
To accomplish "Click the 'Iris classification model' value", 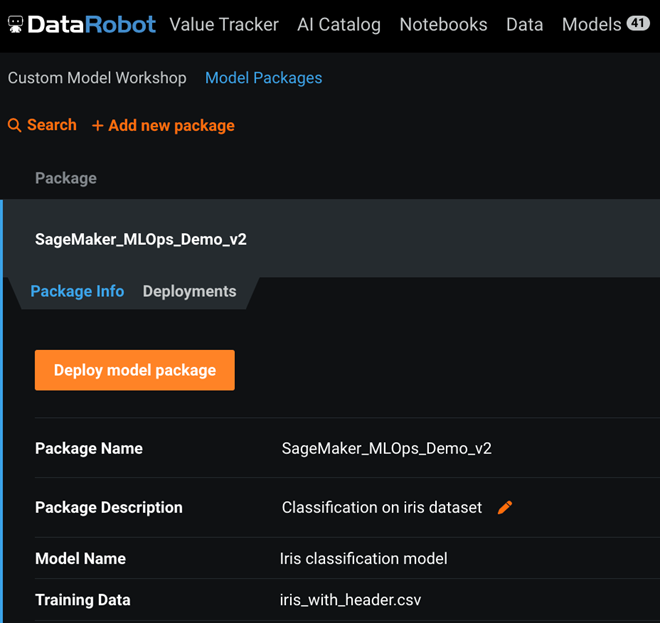I will click(364, 559).
